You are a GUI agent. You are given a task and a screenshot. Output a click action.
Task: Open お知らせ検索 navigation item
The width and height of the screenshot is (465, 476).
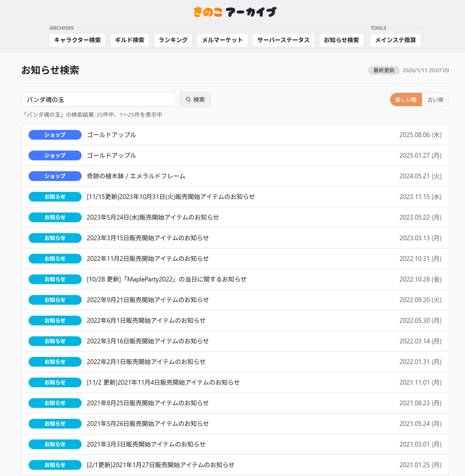click(341, 40)
